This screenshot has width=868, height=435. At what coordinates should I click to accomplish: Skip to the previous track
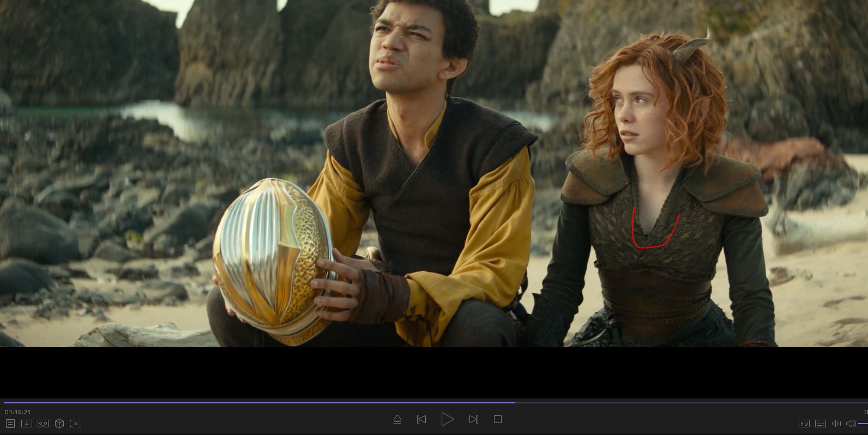(421, 419)
